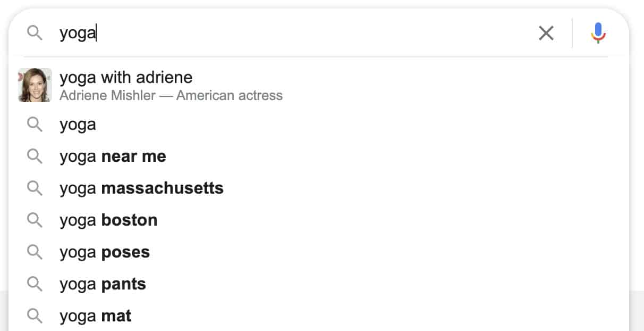Pick the 'yoga massachusetts' suggestion

tap(141, 188)
